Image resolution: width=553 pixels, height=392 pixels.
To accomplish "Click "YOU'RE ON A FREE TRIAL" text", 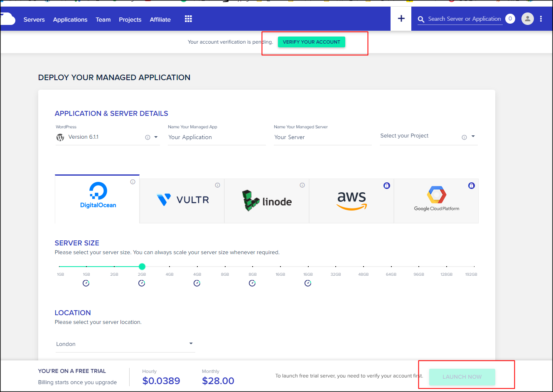I will pyautogui.click(x=72, y=371).
